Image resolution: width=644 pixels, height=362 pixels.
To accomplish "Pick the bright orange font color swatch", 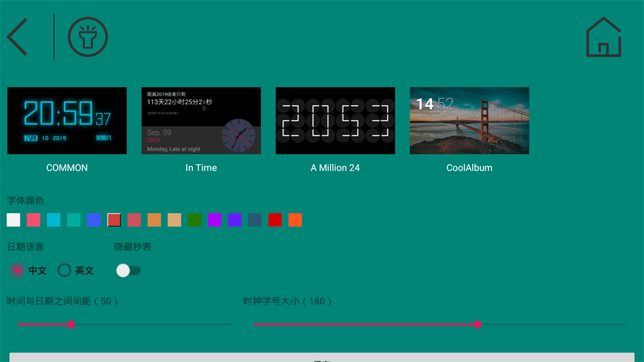I will (296, 220).
